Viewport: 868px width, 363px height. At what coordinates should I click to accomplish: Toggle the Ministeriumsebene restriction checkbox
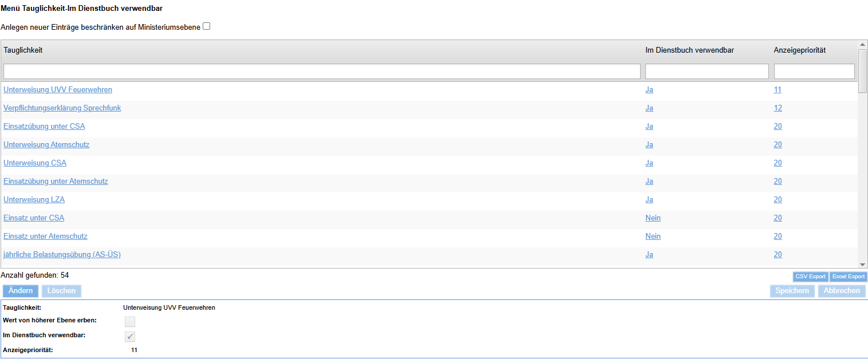(x=207, y=26)
